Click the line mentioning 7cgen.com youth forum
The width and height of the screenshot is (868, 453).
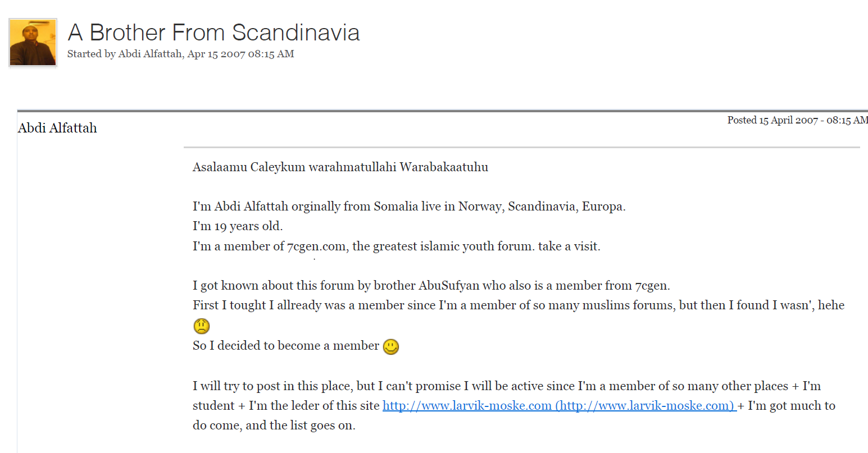point(396,246)
